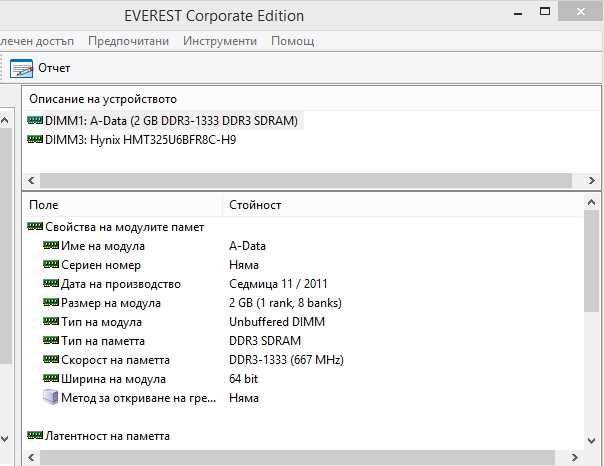Click the properties pane bottom horizontal scrollbar thumb

click(297, 458)
